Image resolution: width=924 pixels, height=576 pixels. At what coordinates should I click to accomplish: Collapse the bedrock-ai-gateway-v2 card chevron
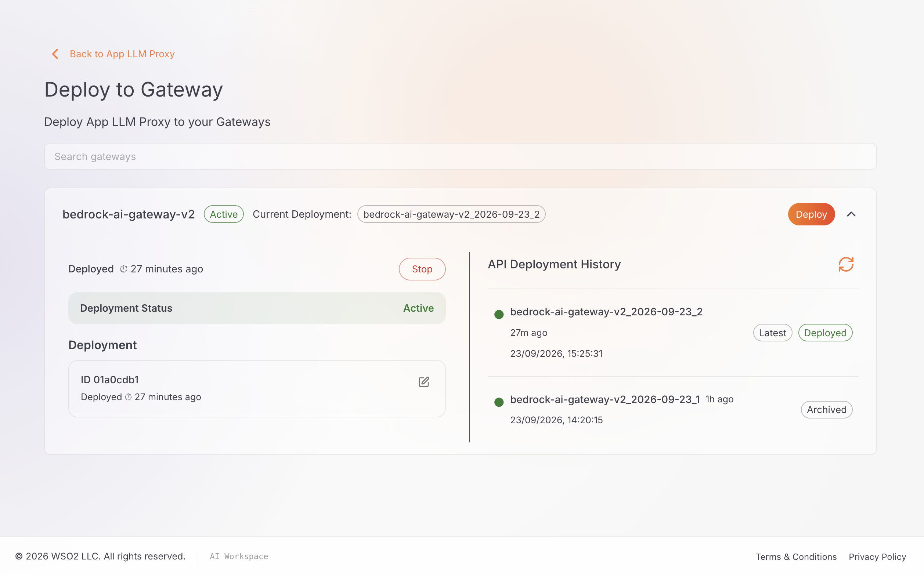click(x=851, y=214)
